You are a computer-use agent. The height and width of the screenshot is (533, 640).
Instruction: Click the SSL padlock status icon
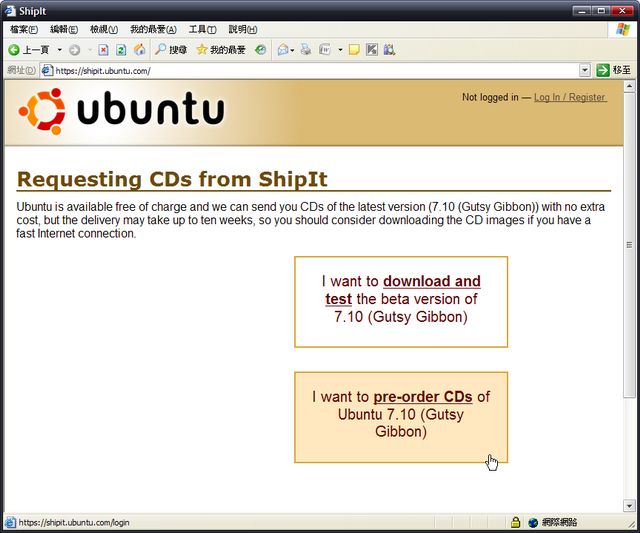[516, 522]
